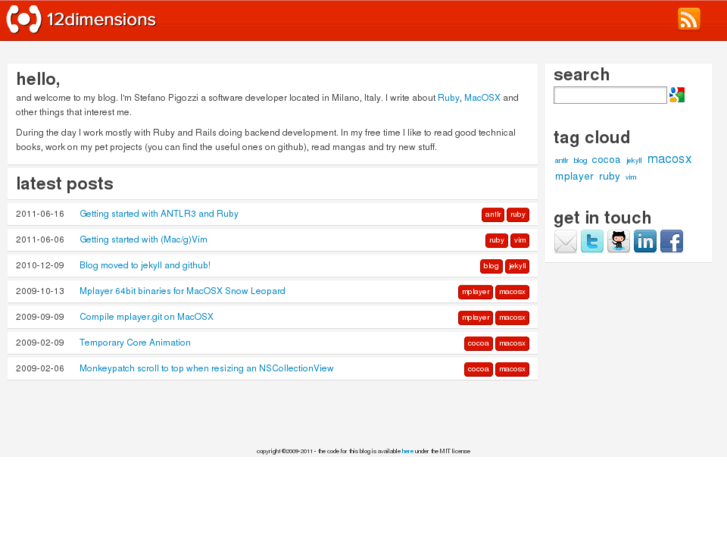Click cocoa tag on Temporary Core Animation
The width and height of the screenshot is (727, 545).
(478, 344)
